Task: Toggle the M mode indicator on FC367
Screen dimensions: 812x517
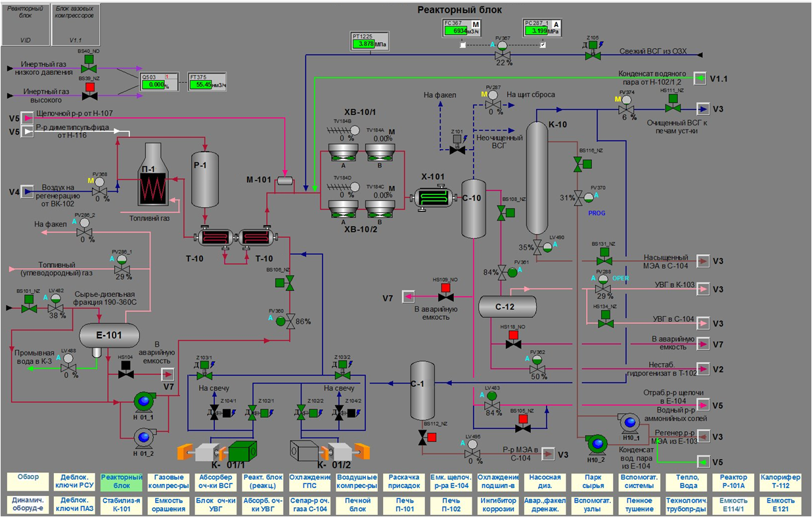Action: pyautogui.click(x=476, y=25)
